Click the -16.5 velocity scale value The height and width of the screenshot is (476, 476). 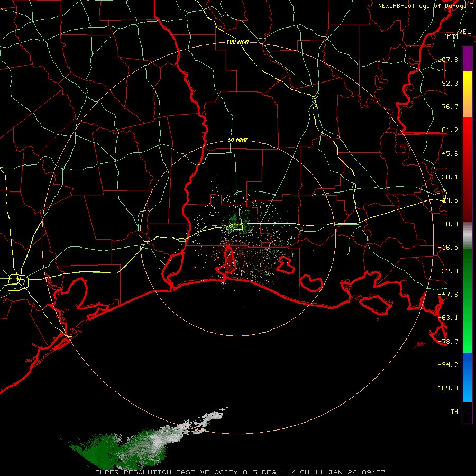(x=448, y=248)
